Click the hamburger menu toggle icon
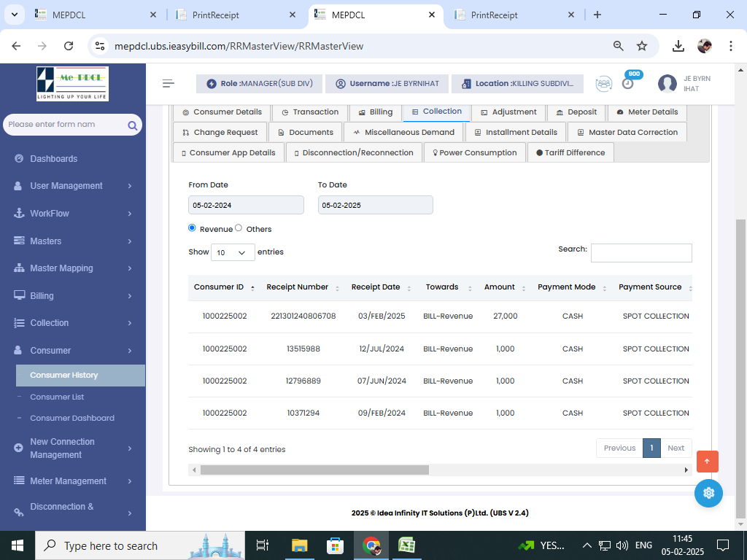This screenshot has width=747, height=560. point(169,83)
